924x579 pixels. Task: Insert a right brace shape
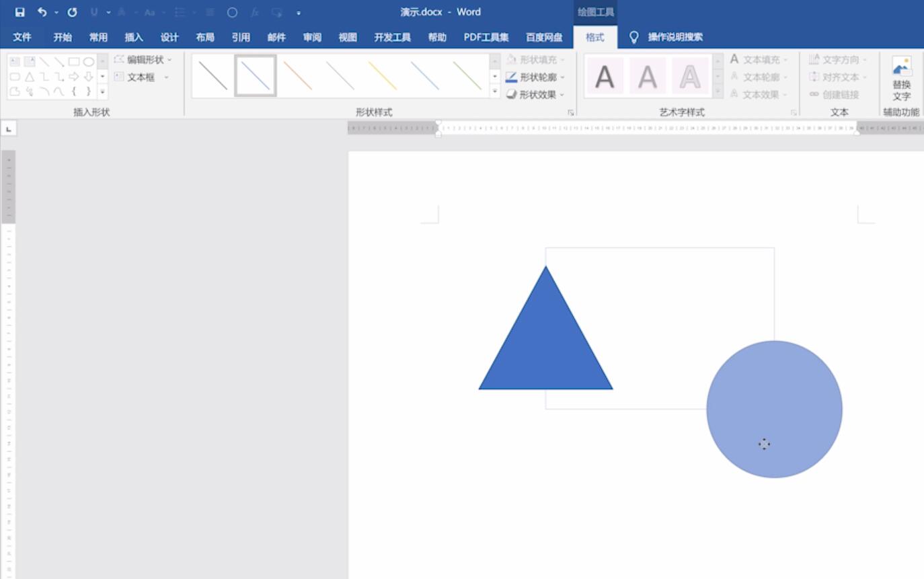click(89, 91)
